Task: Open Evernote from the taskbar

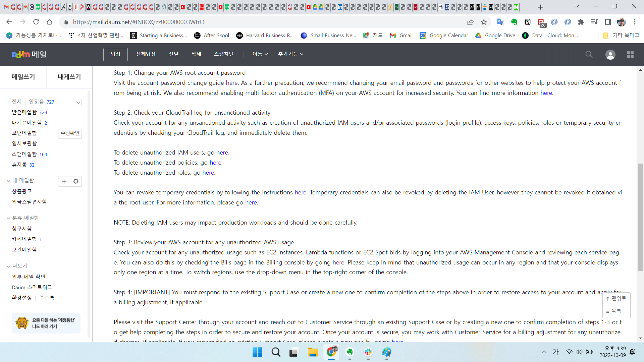Action: click(350, 352)
